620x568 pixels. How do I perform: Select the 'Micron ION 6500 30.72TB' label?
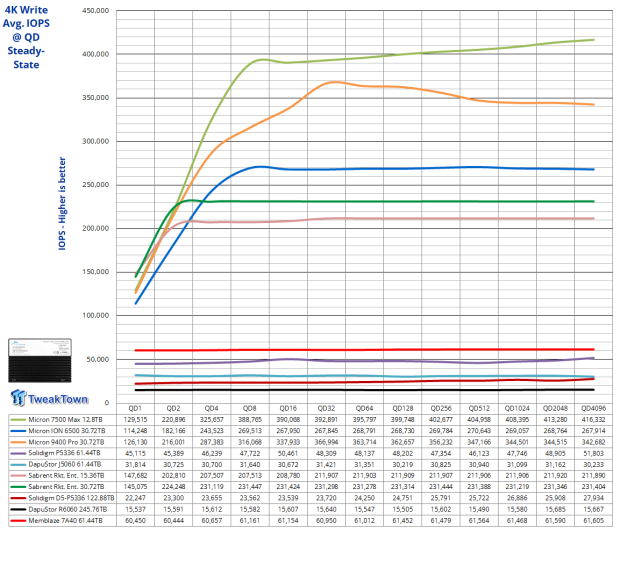click(67, 431)
